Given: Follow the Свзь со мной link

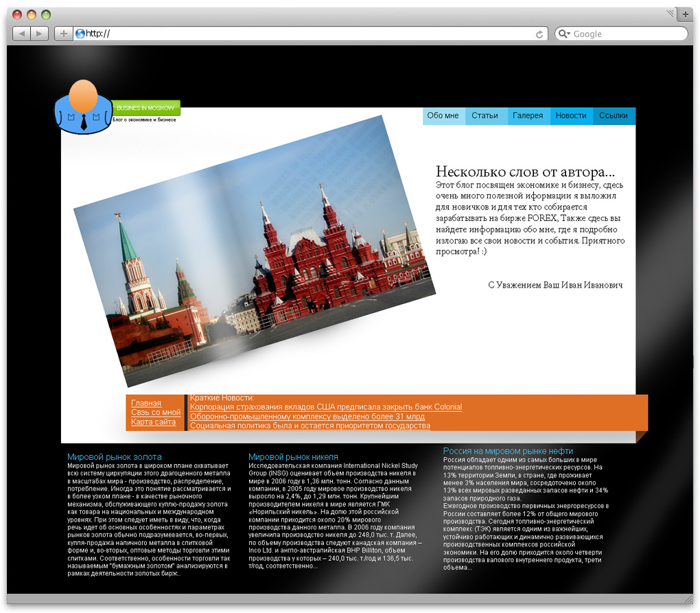Looking at the screenshot, I should click(156, 413).
